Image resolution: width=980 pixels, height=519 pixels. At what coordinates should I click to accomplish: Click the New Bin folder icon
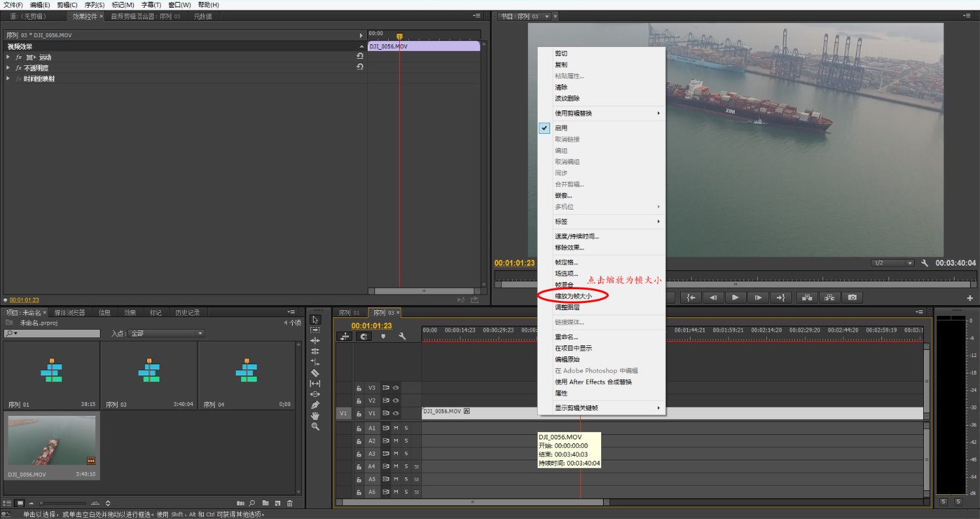tap(265, 503)
